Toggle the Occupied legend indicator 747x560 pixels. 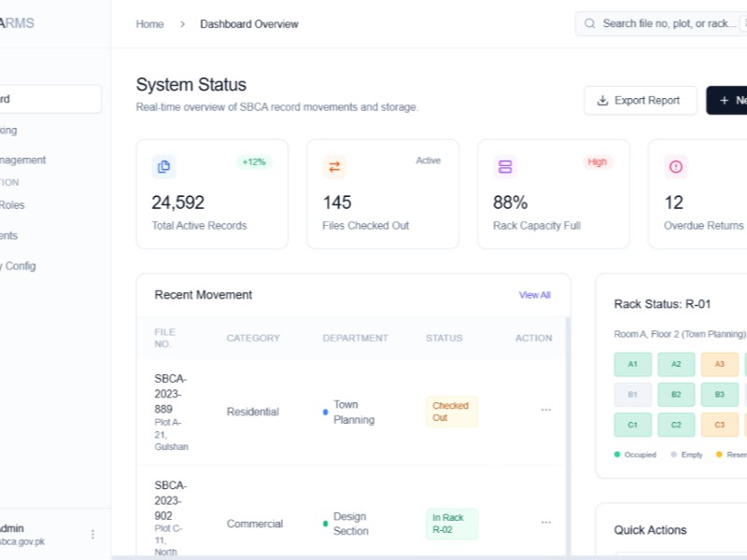(x=615, y=455)
